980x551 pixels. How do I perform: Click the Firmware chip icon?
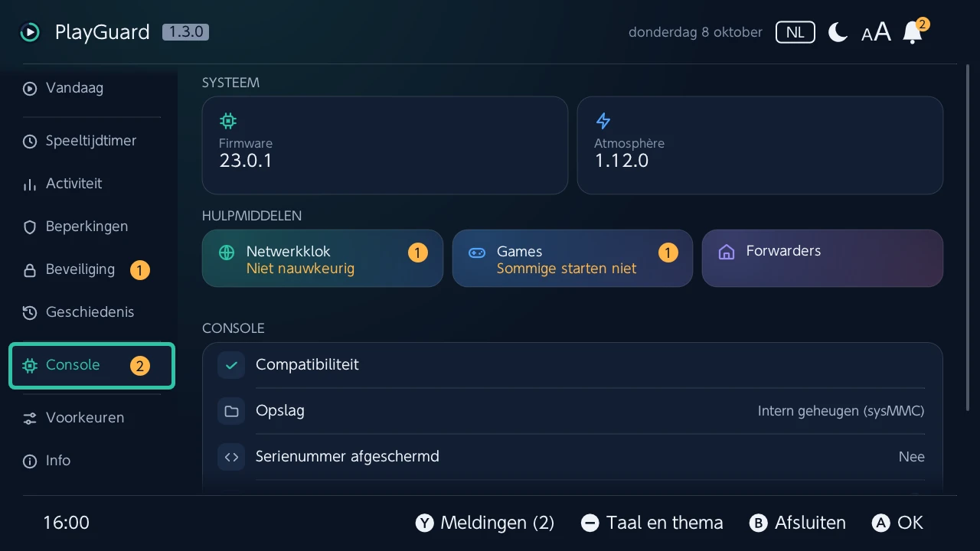click(x=227, y=121)
